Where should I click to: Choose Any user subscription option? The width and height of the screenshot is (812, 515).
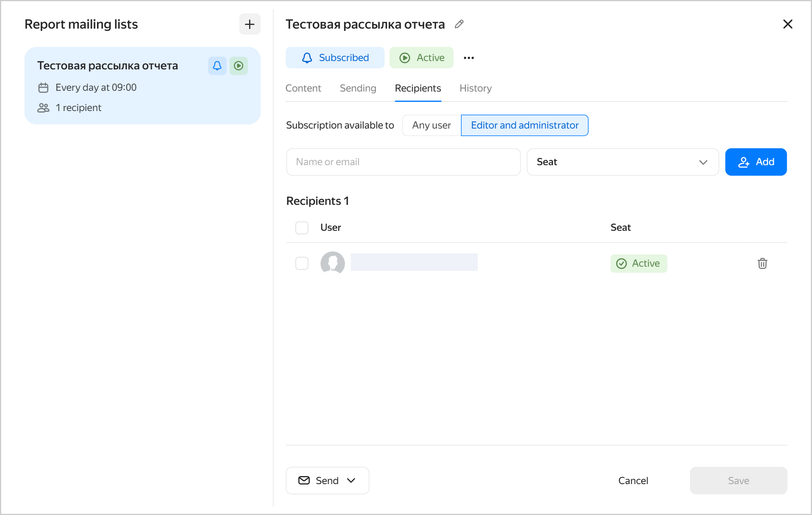[x=432, y=126]
